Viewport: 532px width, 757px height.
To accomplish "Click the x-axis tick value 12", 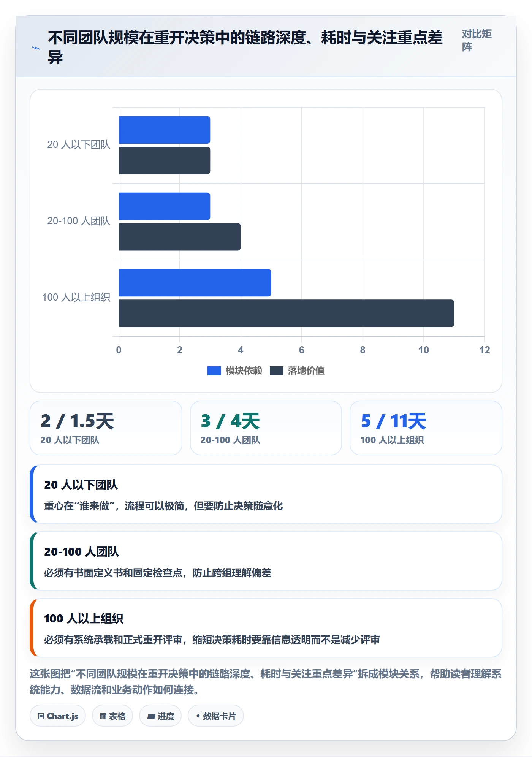I will [484, 350].
